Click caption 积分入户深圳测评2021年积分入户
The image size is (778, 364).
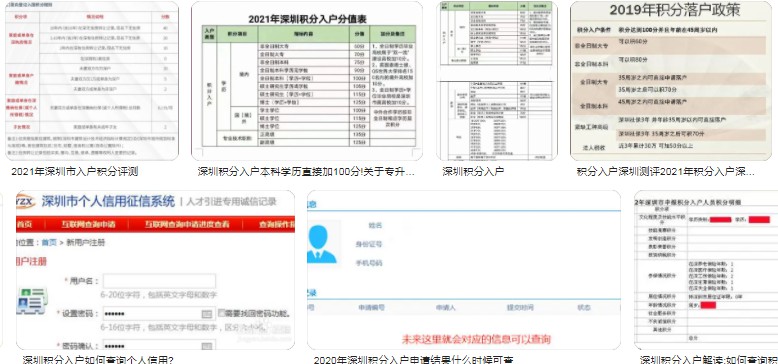point(665,172)
